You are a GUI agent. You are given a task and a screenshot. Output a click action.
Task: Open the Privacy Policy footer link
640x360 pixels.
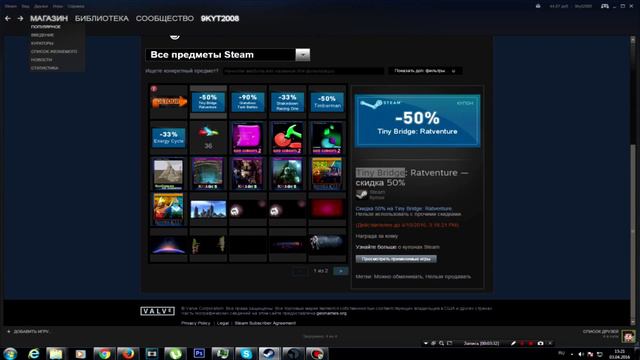click(196, 323)
